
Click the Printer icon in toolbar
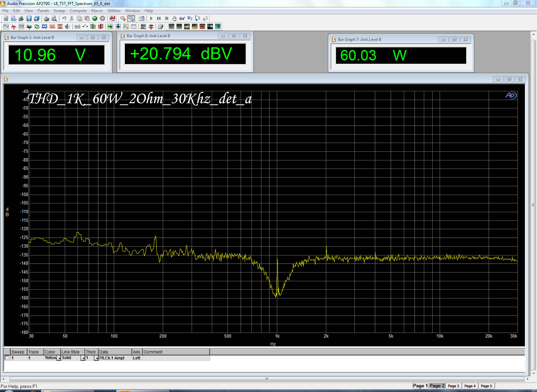(x=46, y=18)
